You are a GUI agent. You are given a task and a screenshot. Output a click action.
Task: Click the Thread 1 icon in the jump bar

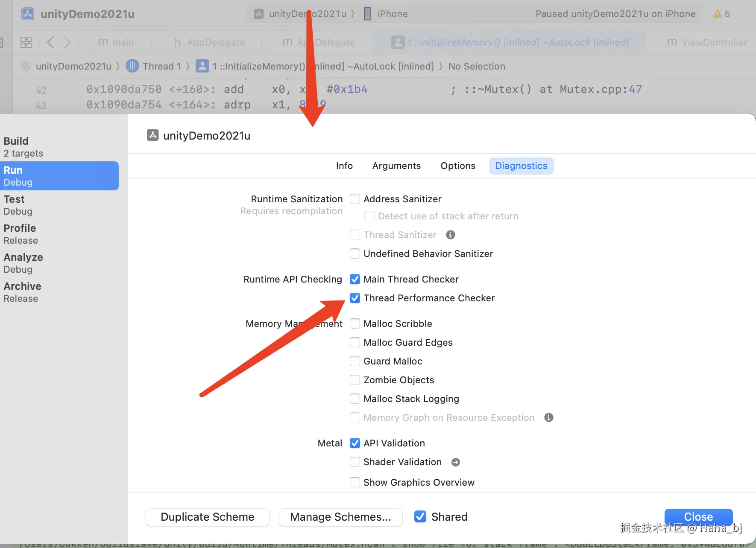[x=132, y=66]
